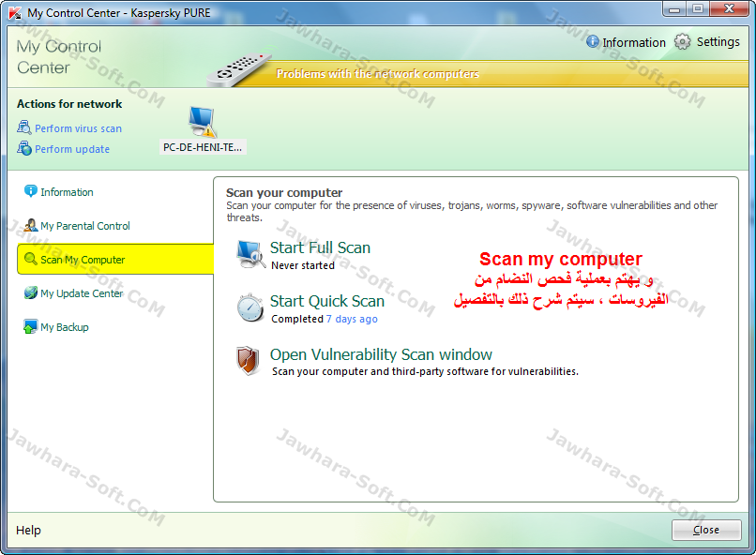Click the My Backup green arrow icon
The width and height of the screenshot is (756, 555).
(30, 326)
